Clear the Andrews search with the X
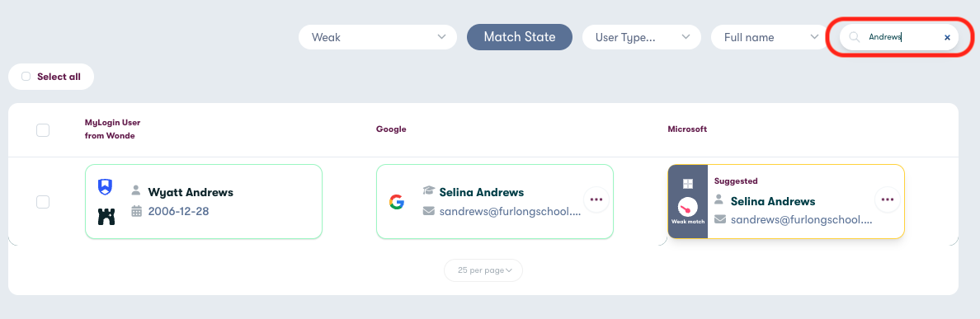Image resolution: width=980 pixels, height=319 pixels. pos(947,37)
